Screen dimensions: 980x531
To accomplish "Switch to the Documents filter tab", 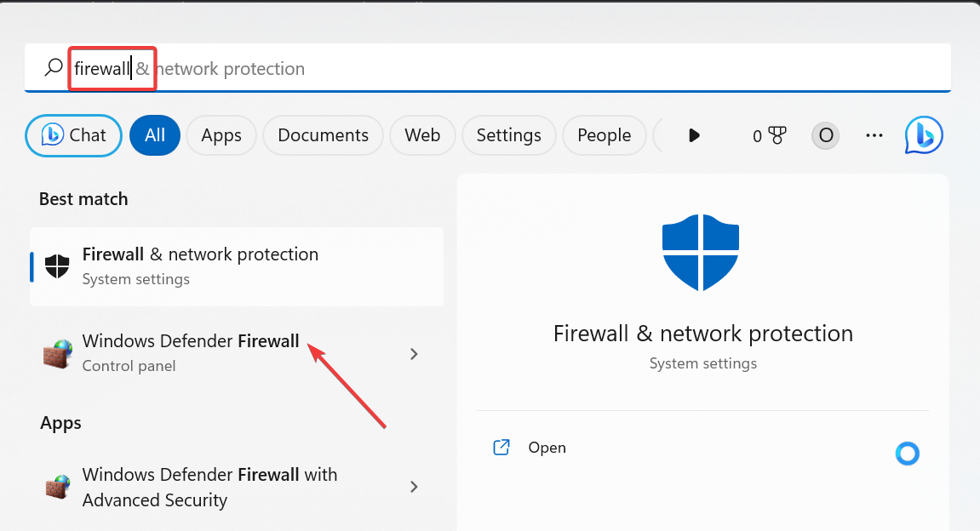I will [324, 135].
